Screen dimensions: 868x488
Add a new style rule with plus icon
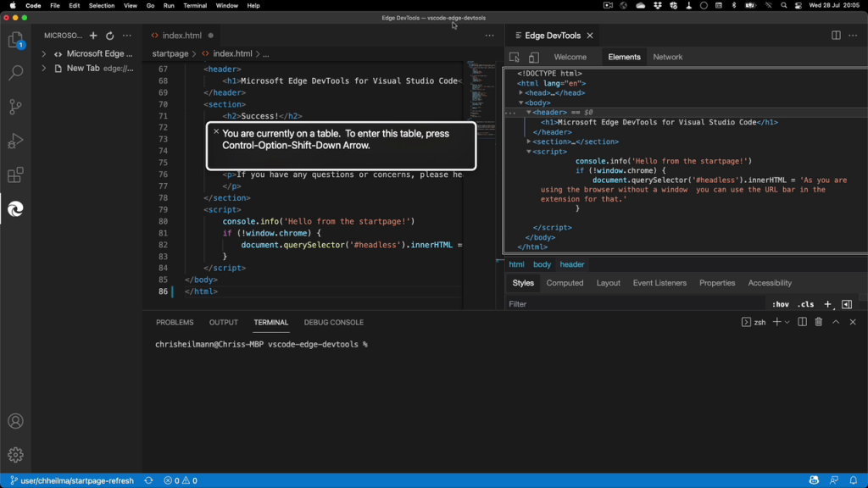(827, 304)
